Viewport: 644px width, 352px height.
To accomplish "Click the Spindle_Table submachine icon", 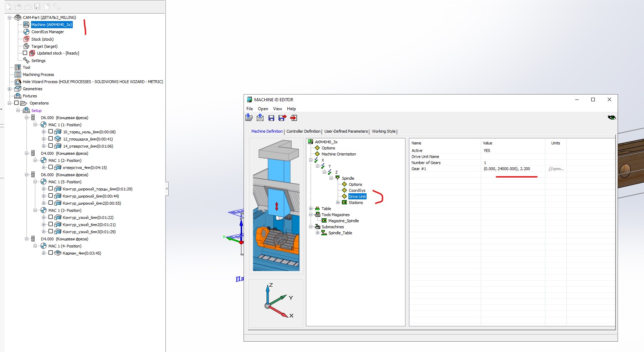I will [324, 233].
